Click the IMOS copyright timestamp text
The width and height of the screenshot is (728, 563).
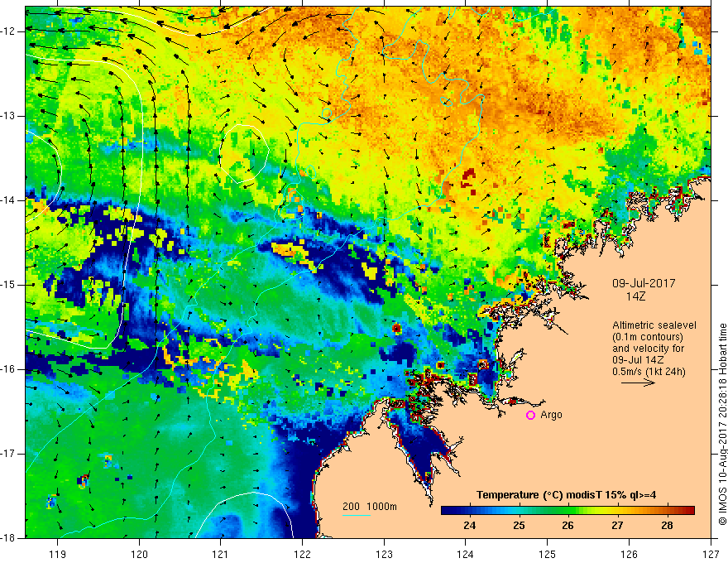[x=722, y=424]
